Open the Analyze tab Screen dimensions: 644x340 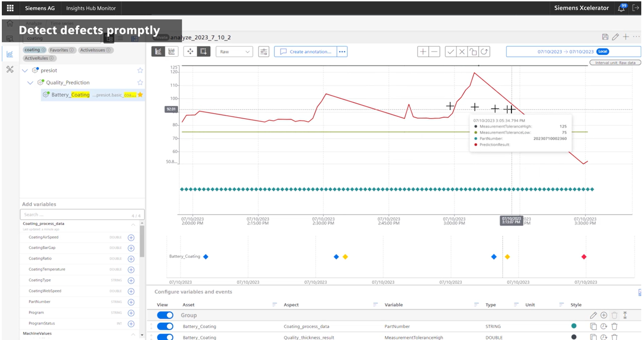click(x=33, y=23)
